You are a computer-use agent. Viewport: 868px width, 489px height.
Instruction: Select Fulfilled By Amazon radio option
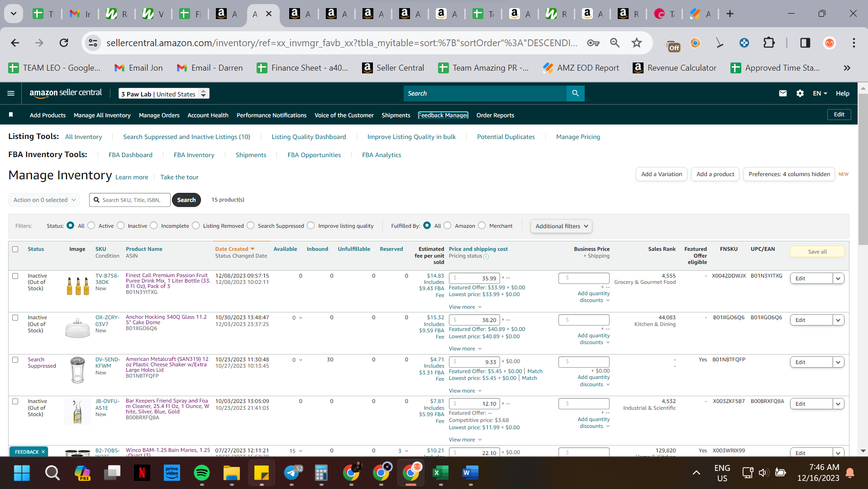coord(448,225)
